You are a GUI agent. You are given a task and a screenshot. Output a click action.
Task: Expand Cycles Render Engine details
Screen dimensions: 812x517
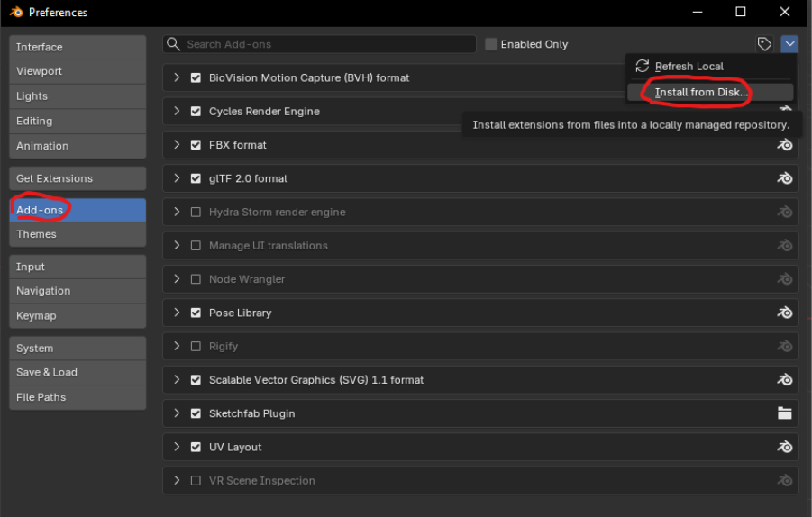177,112
